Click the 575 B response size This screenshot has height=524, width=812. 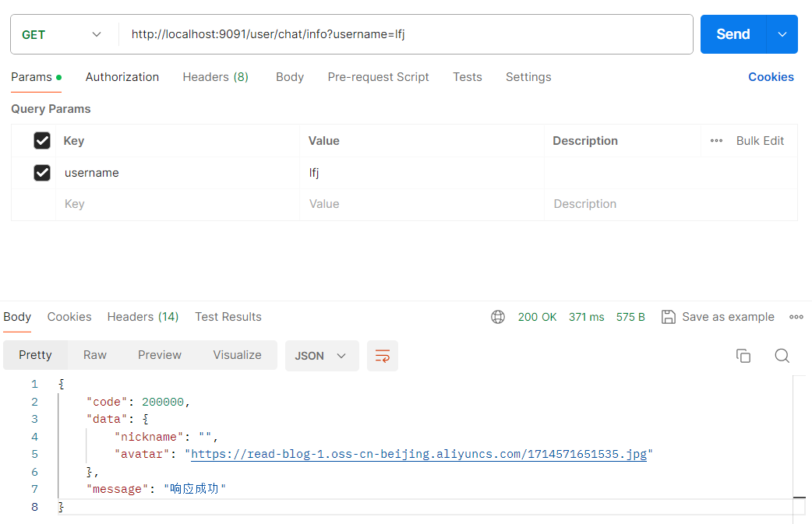(630, 317)
